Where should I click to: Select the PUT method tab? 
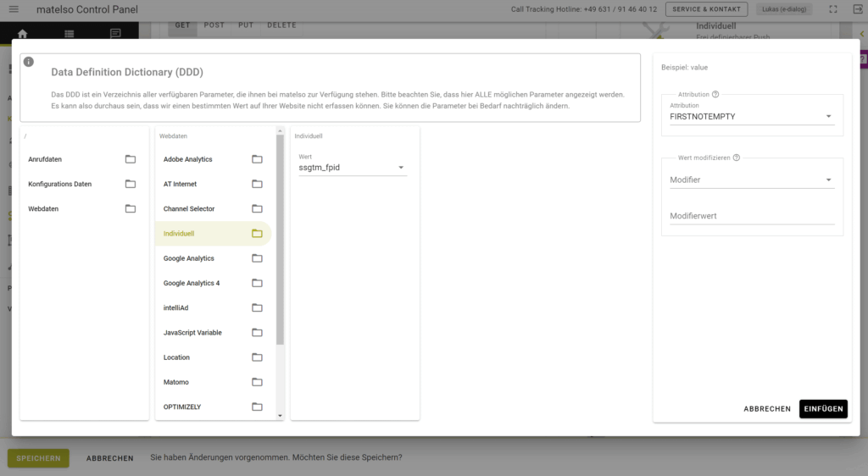pos(246,25)
